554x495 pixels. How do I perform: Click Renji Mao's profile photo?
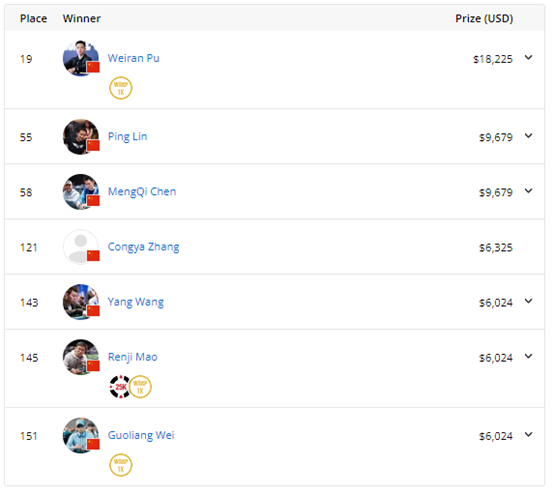[81, 357]
